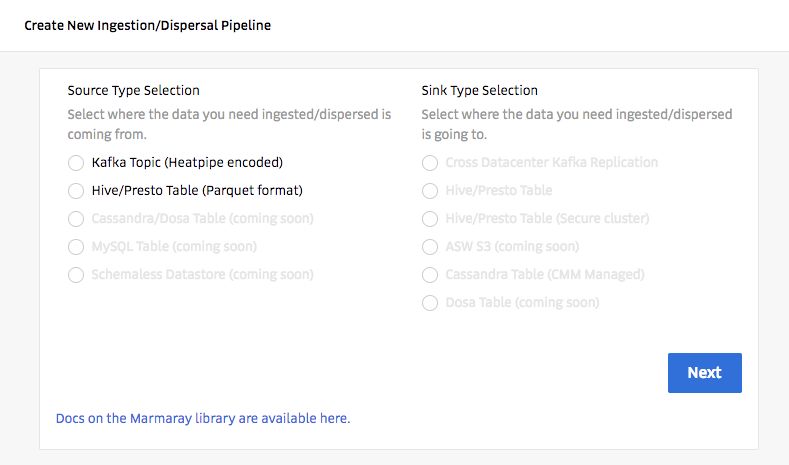This screenshot has height=465, width=789.
Task: Open the Marmaray library docs link
Action: tap(203, 418)
